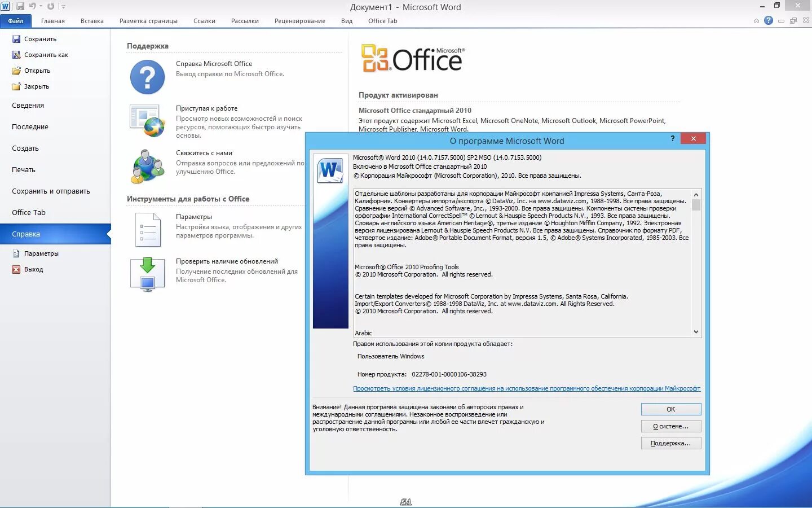This screenshot has width=812, height=508.
Task: Collapse the ribbon with the chevron icon
Action: (x=756, y=21)
